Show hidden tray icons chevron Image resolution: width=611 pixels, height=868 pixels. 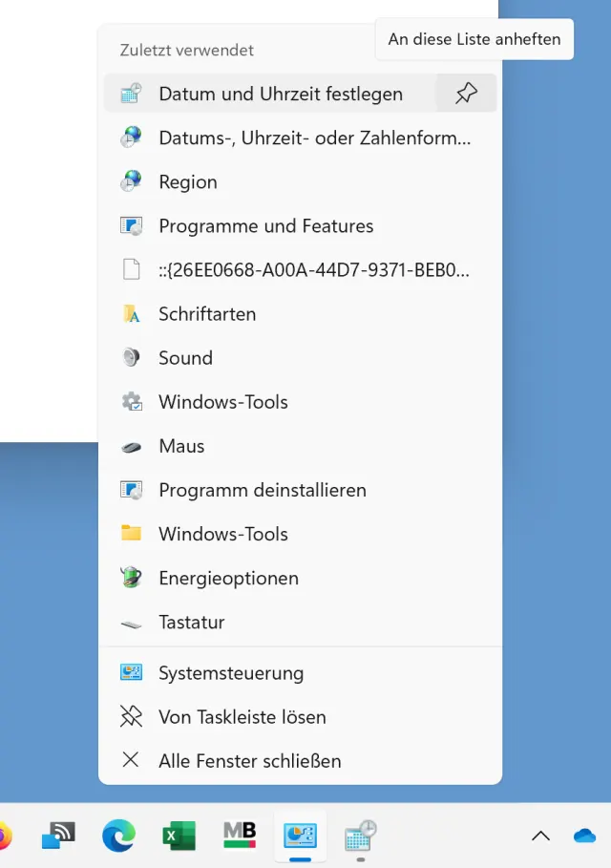[x=540, y=836]
